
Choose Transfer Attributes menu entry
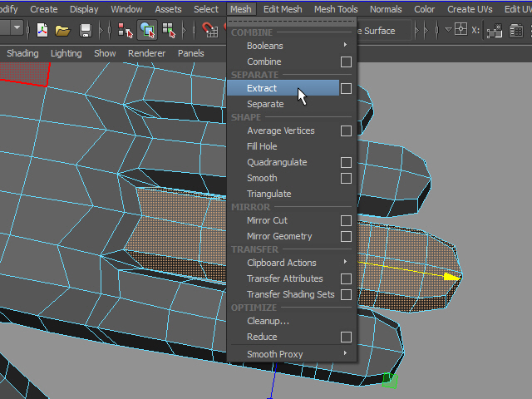point(284,278)
